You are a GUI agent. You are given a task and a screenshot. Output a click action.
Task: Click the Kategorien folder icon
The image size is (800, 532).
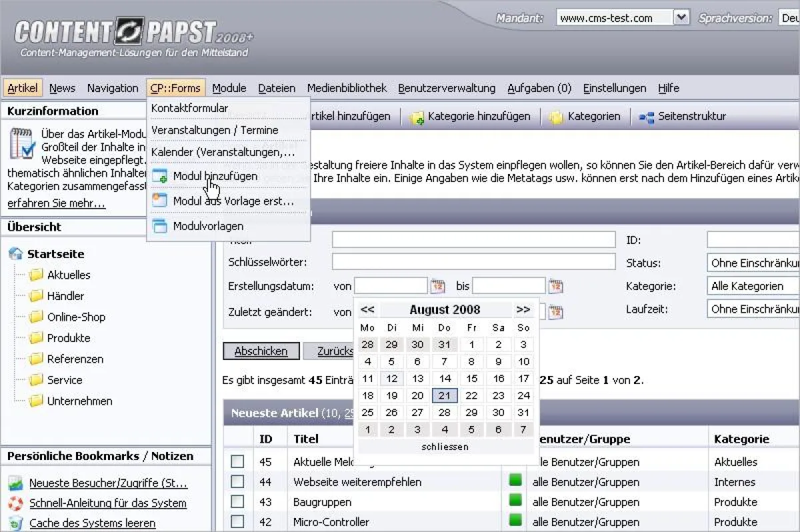tap(557, 116)
